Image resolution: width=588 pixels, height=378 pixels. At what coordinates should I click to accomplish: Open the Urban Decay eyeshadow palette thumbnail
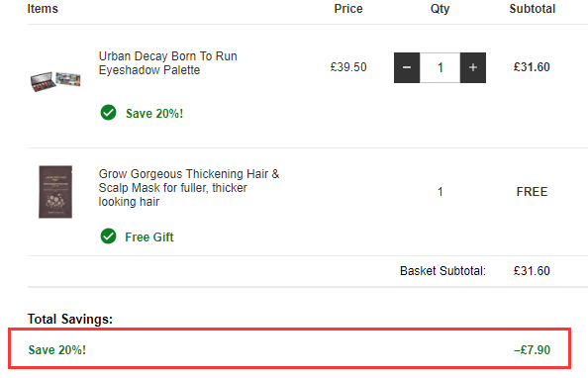55,81
